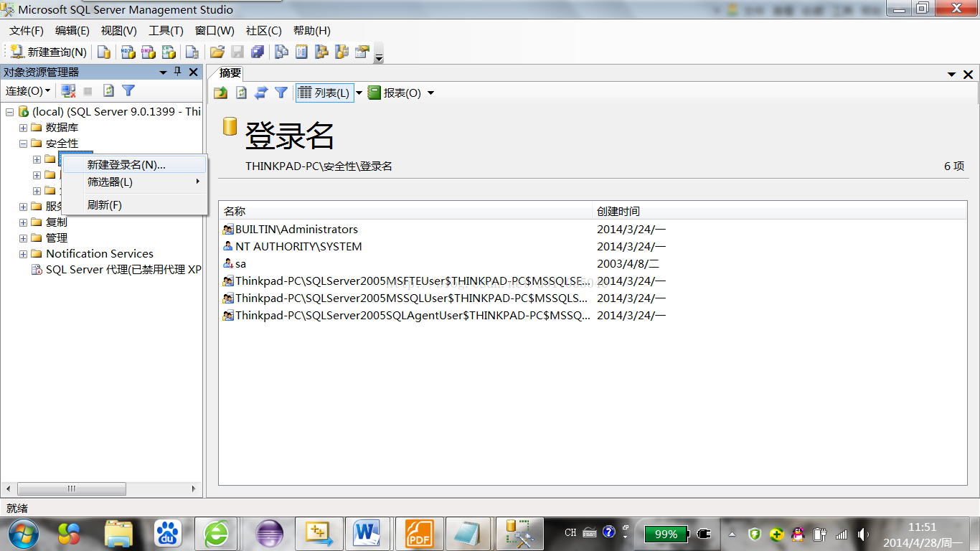980x551 pixels.
Task: Refresh the Object Explorer tree
Action: coord(108,90)
